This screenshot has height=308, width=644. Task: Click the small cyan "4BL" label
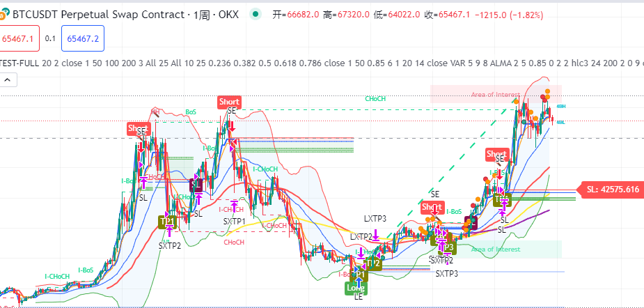pyautogui.click(x=560, y=122)
